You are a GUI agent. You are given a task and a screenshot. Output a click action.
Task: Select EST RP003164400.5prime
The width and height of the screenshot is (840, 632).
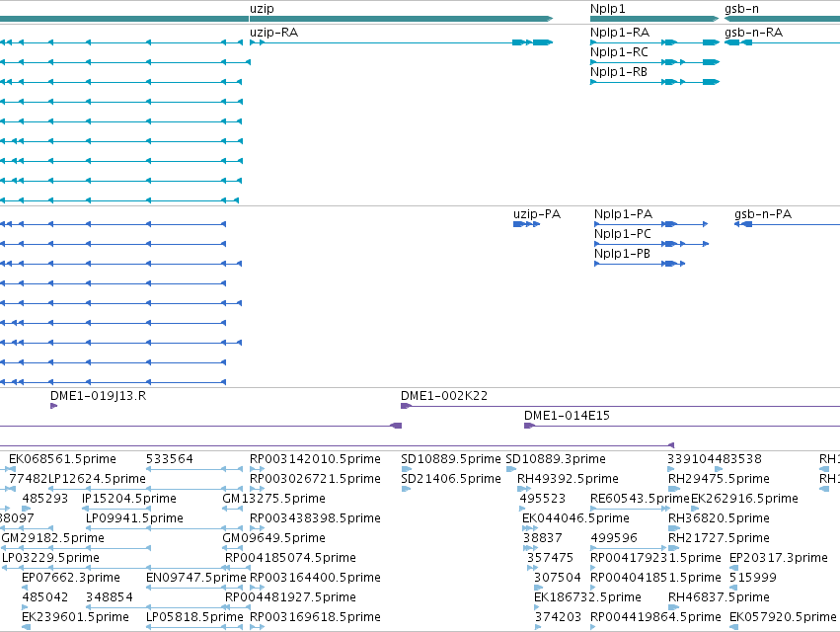pyautogui.click(x=315, y=579)
